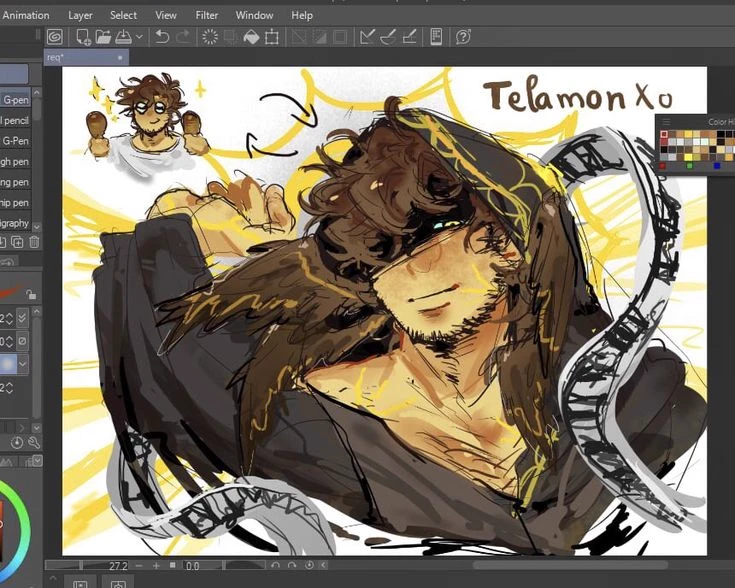Open sub tool detail wrench icon
The height and width of the screenshot is (588, 735).
pyautogui.click(x=34, y=442)
